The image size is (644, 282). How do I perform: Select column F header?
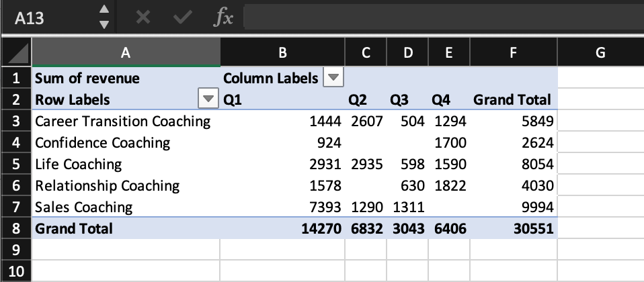[x=514, y=52]
